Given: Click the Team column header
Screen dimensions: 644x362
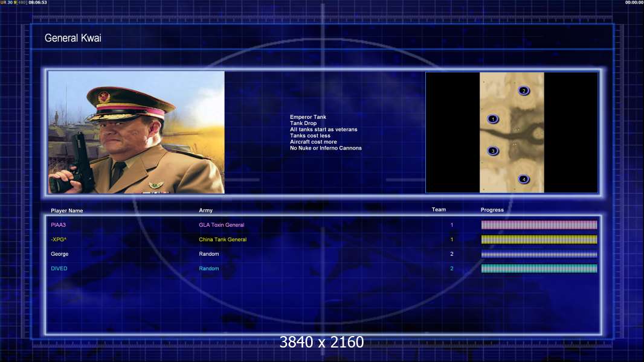Looking at the screenshot, I should [439, 209].
